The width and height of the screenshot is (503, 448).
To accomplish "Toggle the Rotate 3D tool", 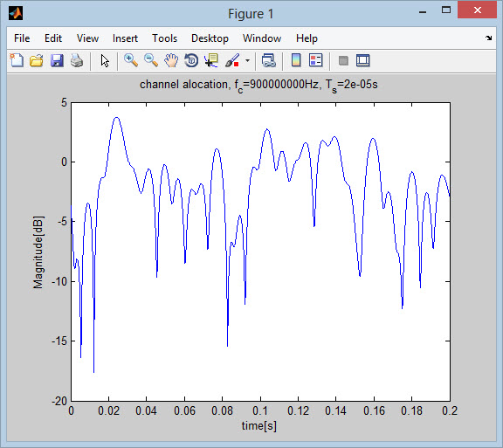I will (x=191, y=60).
